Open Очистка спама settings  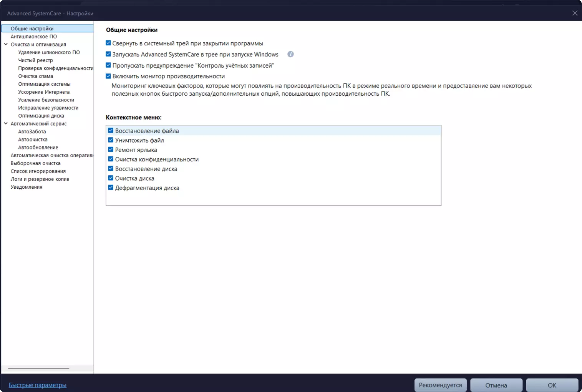[x=36, y=76]
